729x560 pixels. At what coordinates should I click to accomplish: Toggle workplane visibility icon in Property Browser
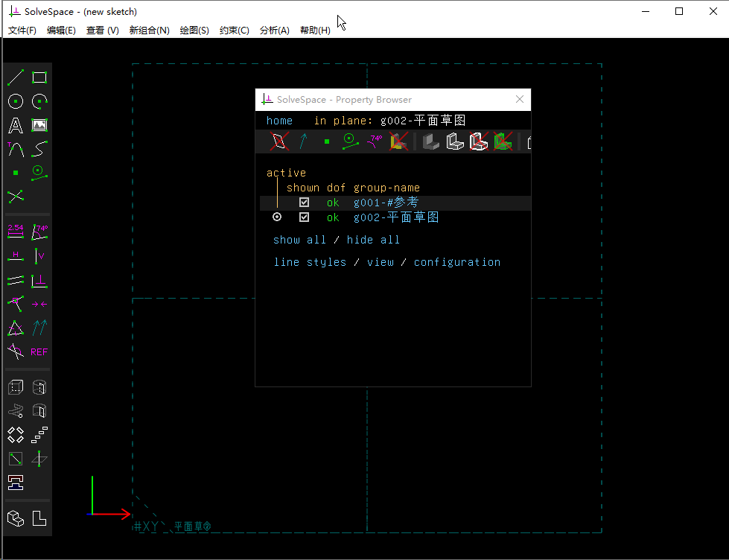pos(279,141)
